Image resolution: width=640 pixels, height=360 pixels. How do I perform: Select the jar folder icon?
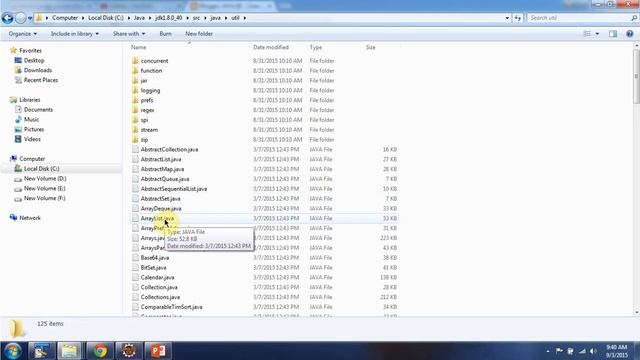(136, 80)
